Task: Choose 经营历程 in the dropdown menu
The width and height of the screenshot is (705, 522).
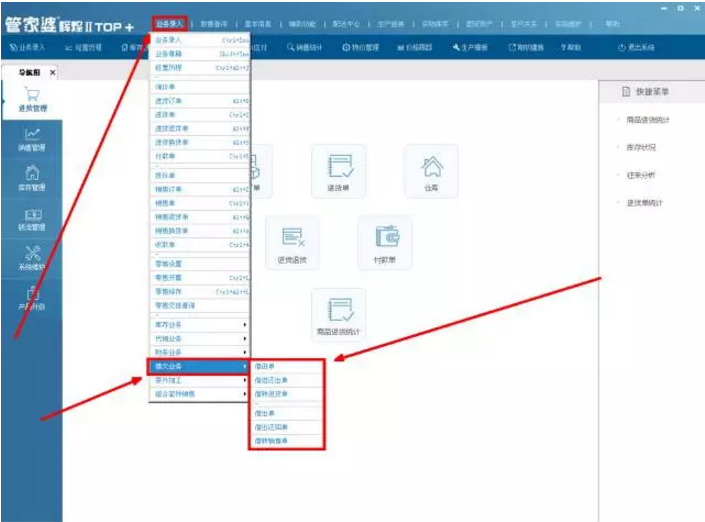Action: click(200, 68)
